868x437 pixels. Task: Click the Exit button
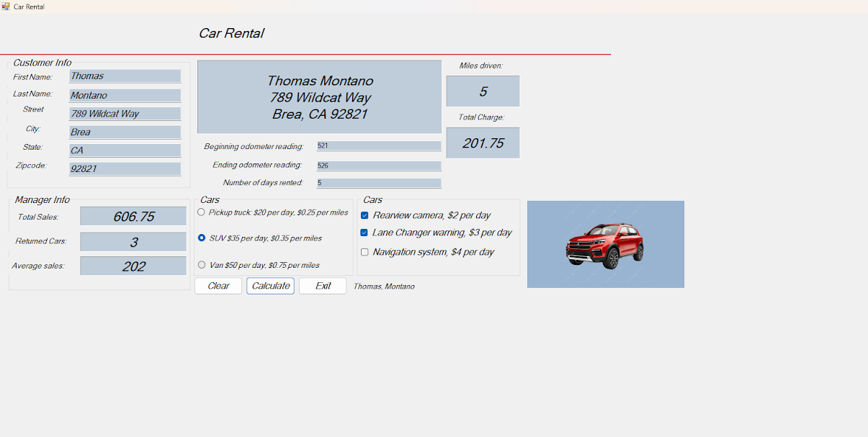coord(323,286)
